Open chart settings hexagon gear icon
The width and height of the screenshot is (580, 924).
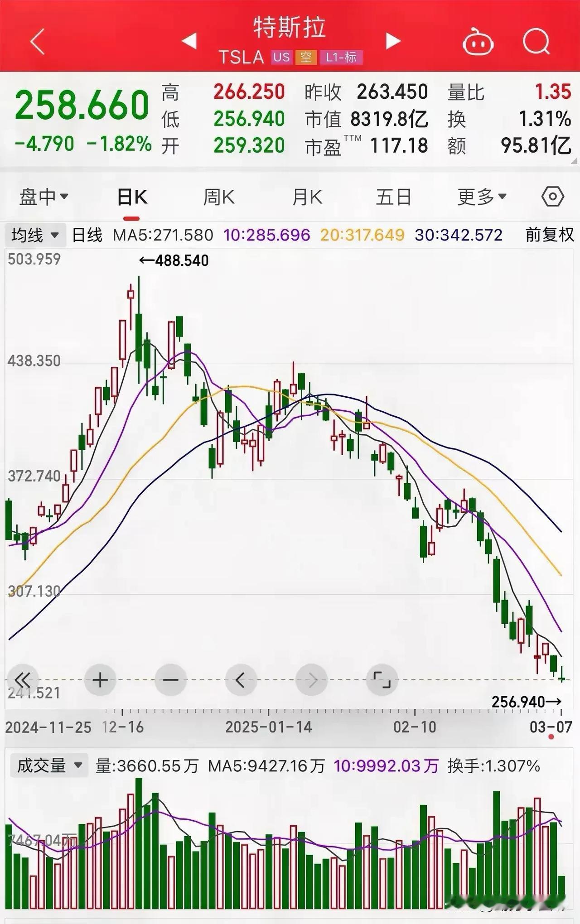point(552,197)
